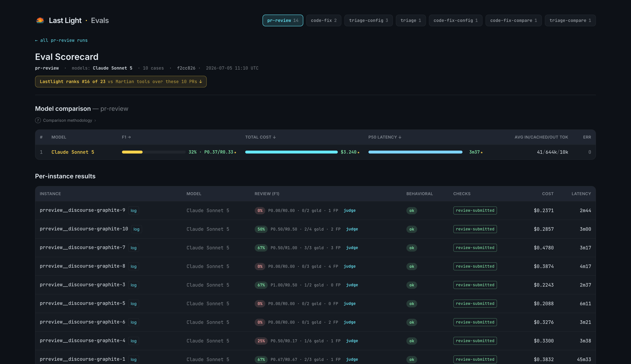The width and height of the screenshot is (631, 364).
Task: Click the $3.240 total cost value
Action: tap(349, 152)
